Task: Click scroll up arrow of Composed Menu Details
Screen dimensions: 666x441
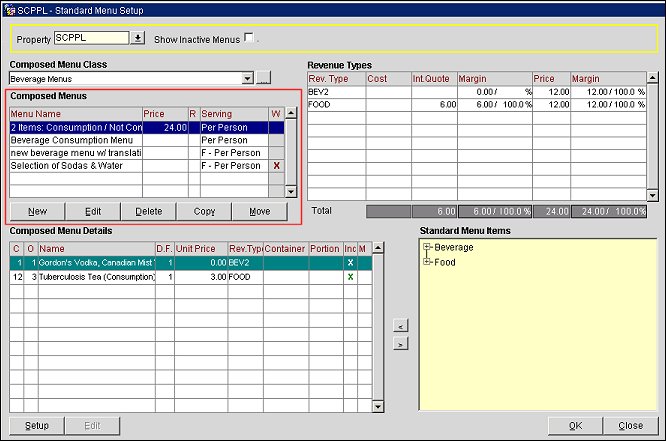Action: 378,247
